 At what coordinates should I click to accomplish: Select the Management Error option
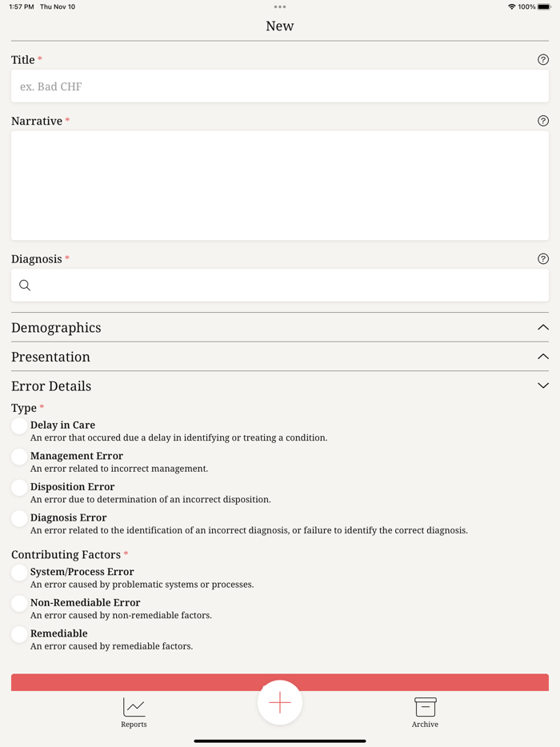19,457
